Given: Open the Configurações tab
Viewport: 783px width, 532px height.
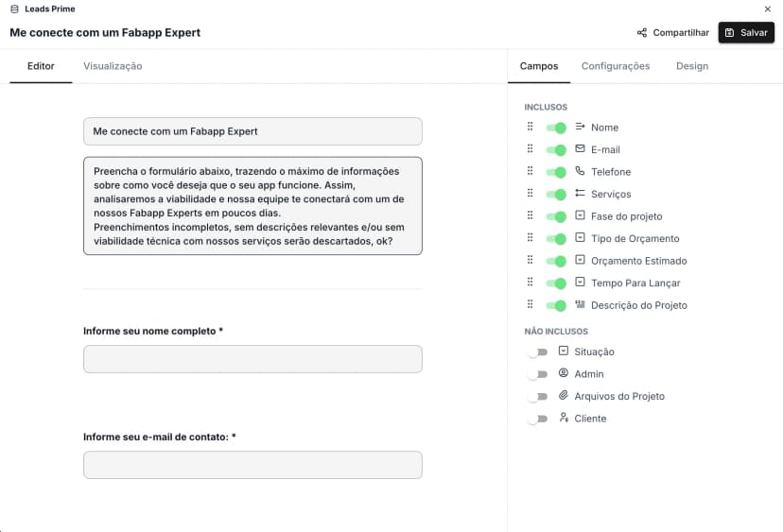Looking at the screenshot, I should coord(616,66).
